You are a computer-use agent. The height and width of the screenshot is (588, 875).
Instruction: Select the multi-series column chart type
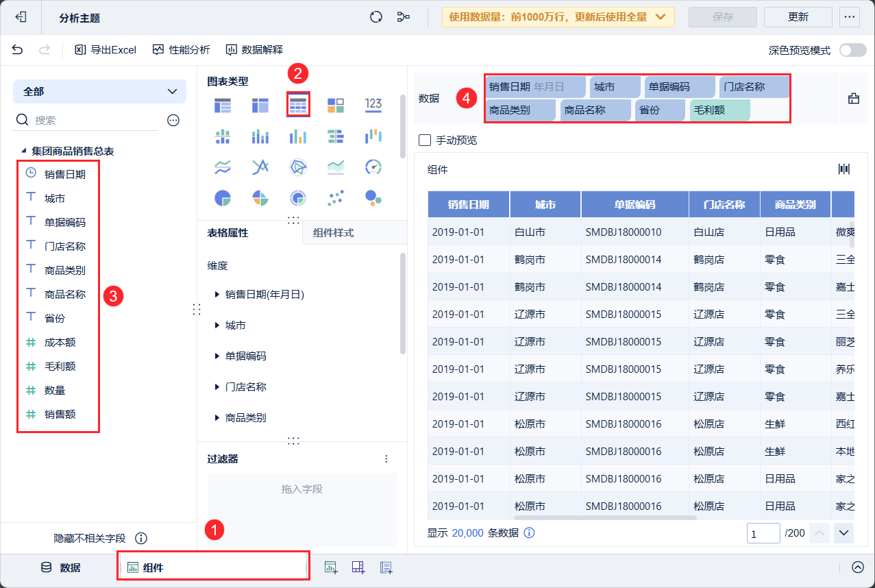[x=298, y=136]
